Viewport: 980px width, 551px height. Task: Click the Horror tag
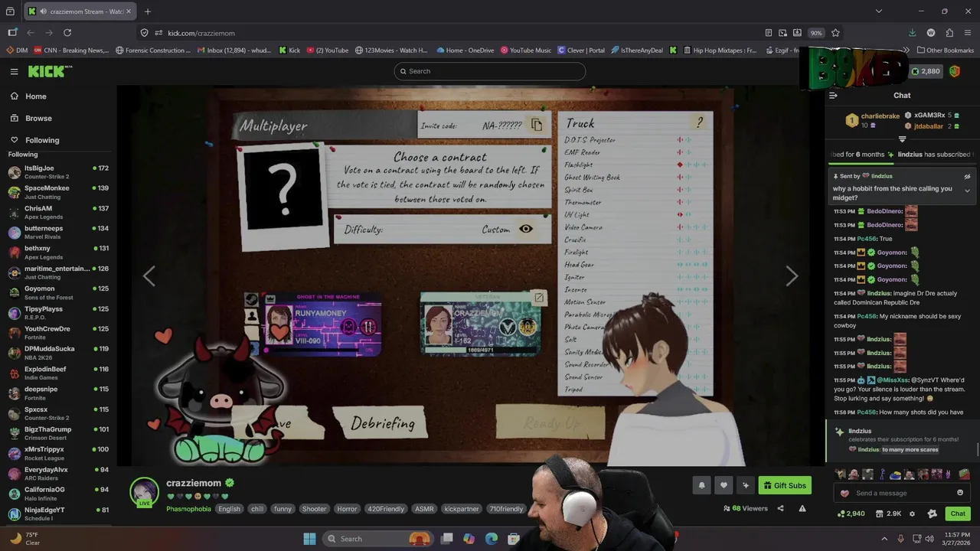pos(347,509)
